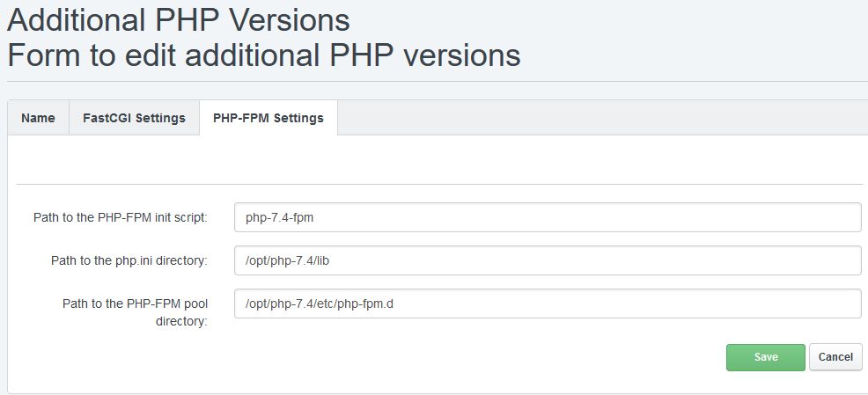Click the 'Form to edit additional PHP versions' subtitle
Viewport: 868px width, 395px height.
coord(263,55)
